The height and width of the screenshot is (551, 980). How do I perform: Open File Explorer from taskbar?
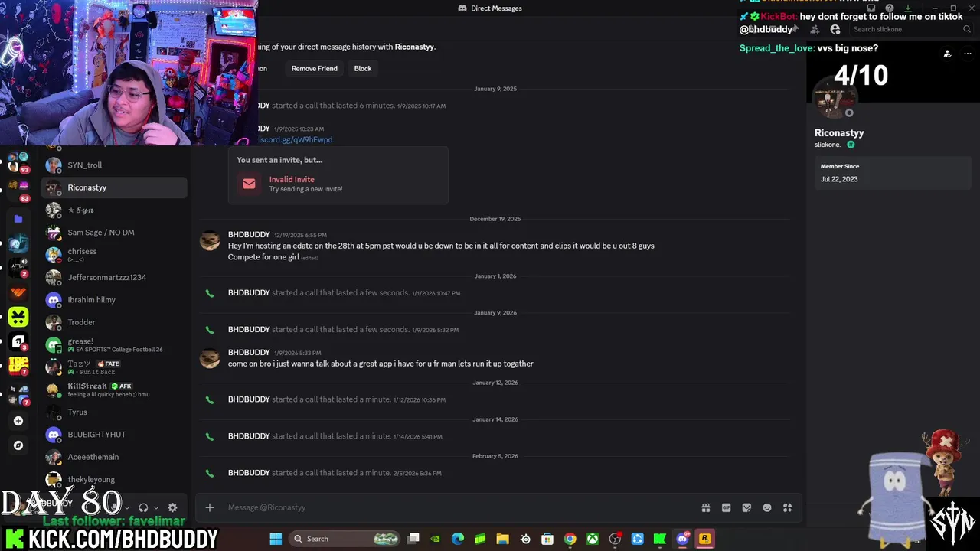coord(502,539)
